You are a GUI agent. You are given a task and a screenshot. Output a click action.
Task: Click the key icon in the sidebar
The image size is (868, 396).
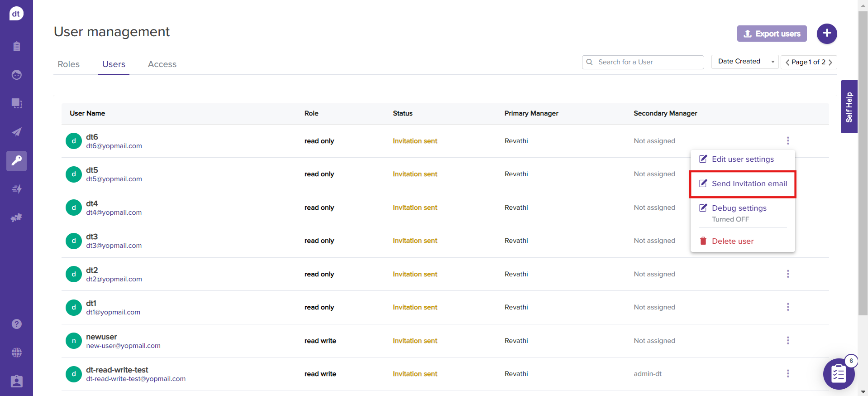point(16,161)
